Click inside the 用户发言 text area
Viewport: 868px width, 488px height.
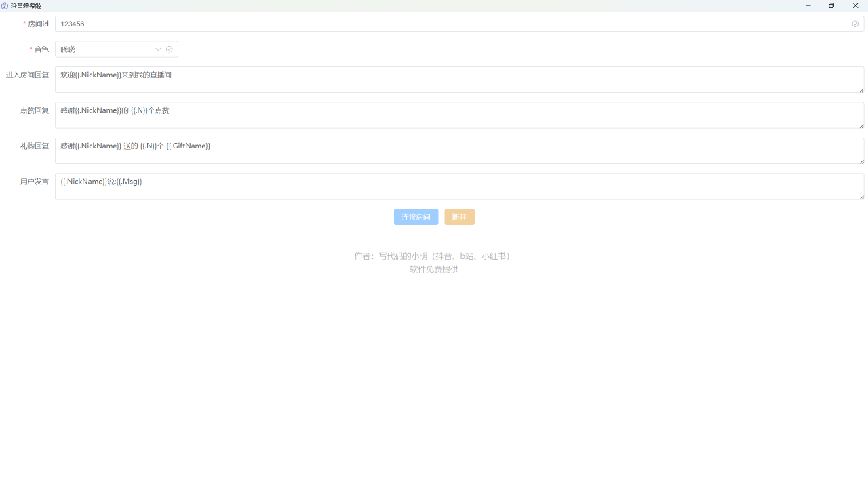tap(459, 186)
